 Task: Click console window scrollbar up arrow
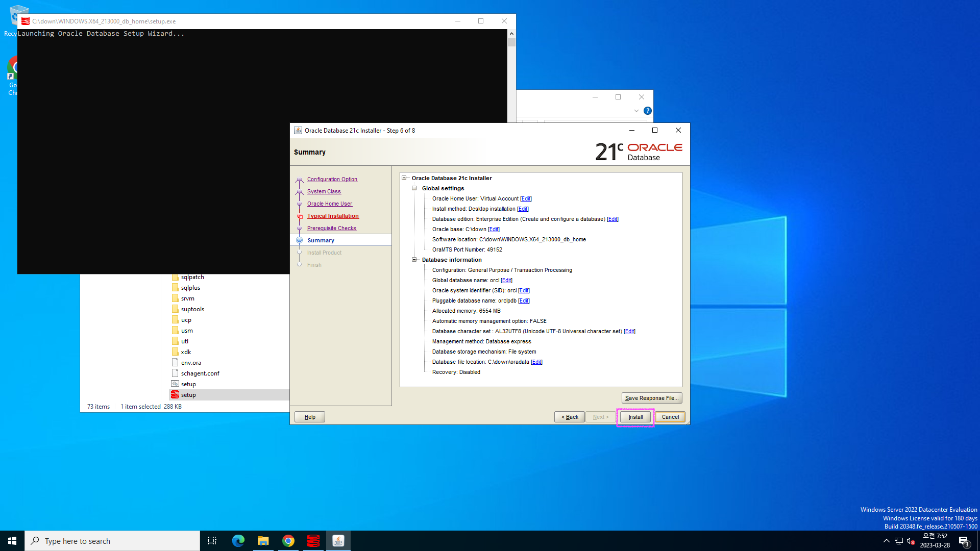[511, 34]
